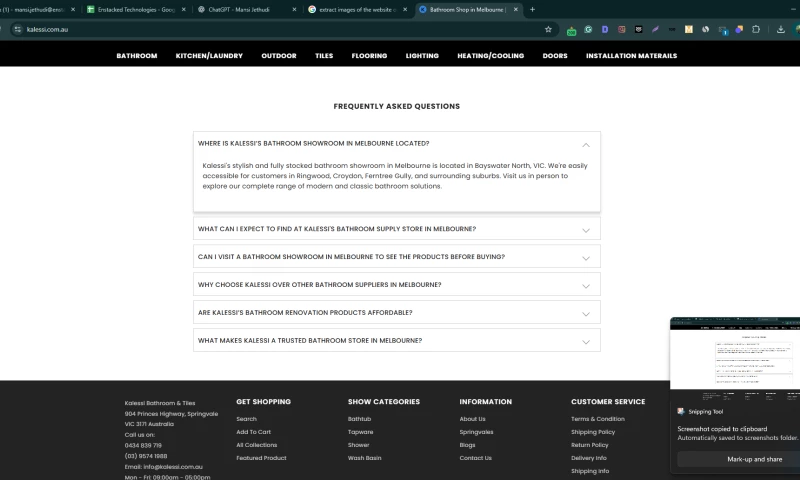Viewport: 800px width, 480px height.
Task: Expand the 'Are Kalessi's products affordable' FAQ
Action: pyautogui.click(x=586, y=313)
